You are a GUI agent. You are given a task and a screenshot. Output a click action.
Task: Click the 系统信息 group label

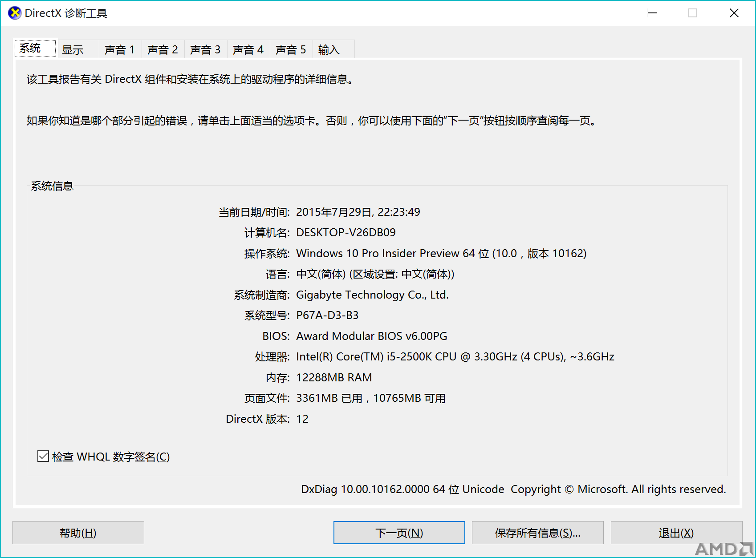(52, 186)
